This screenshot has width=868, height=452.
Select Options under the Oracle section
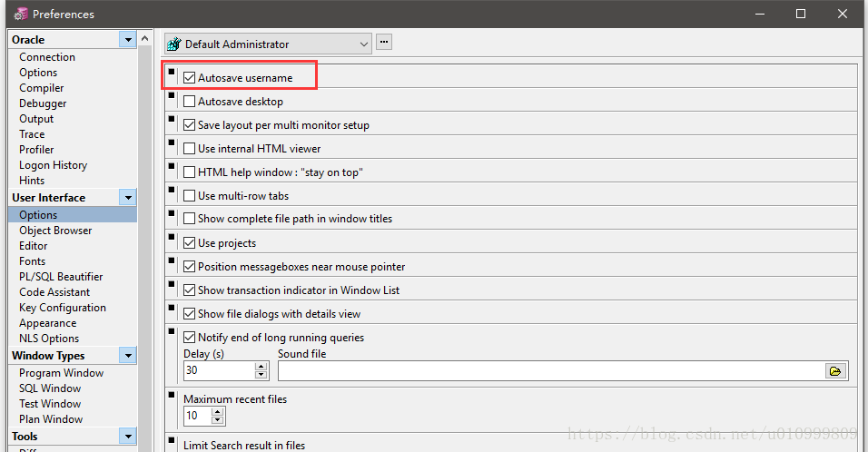click(x=38, y=73)
